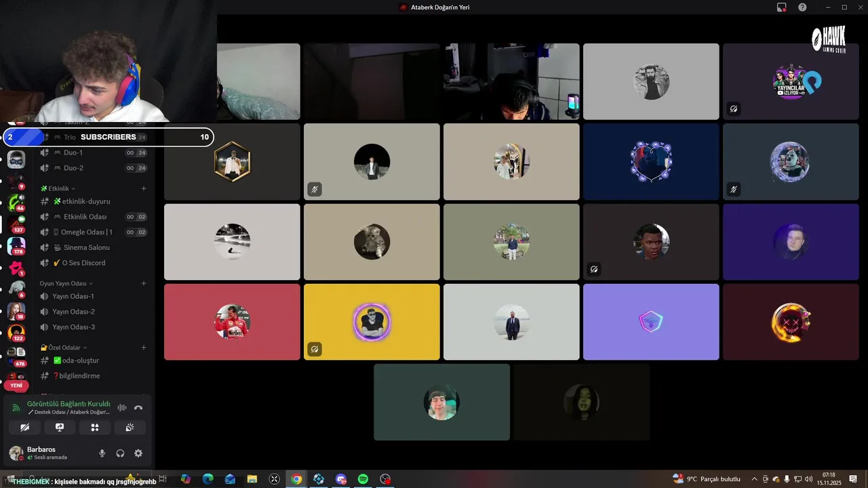
Task: Collapse the Oyun Yayın Odası category
Action: [66, 283]
